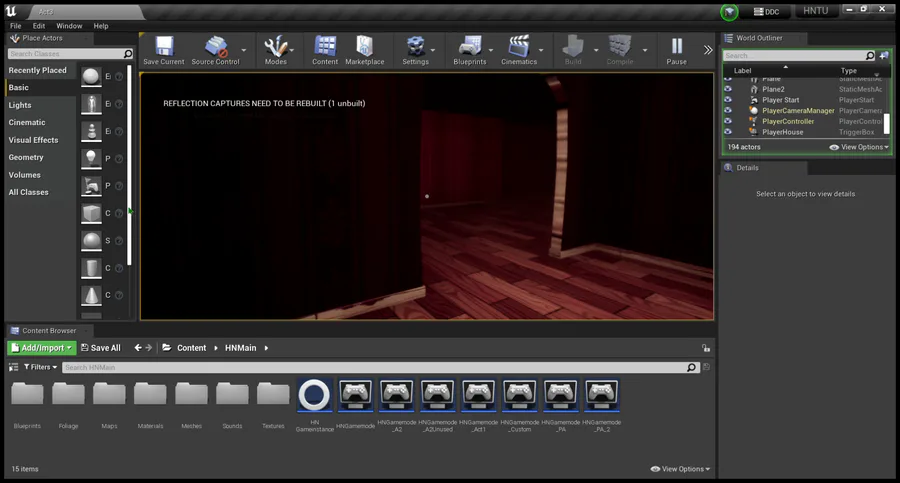Click the Save All button
The height and width of the screenshot is (483, 900).
[100, 348]
